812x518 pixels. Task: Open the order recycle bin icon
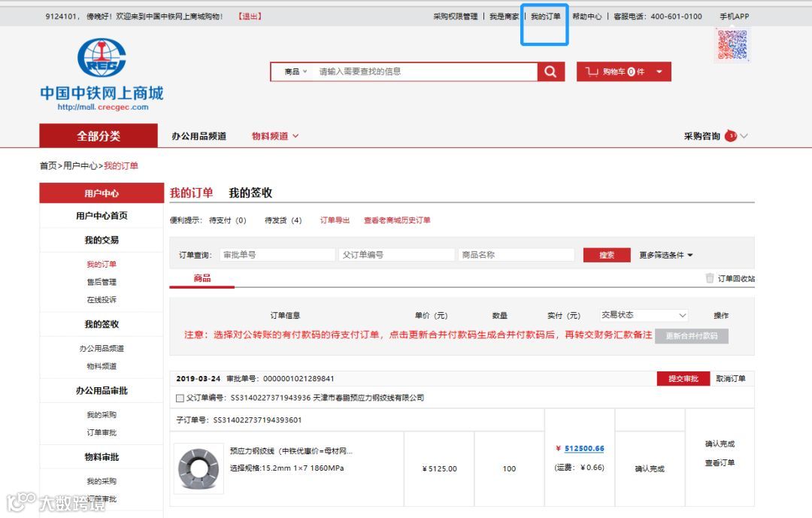pyautogui.click(x=710, y=278)
